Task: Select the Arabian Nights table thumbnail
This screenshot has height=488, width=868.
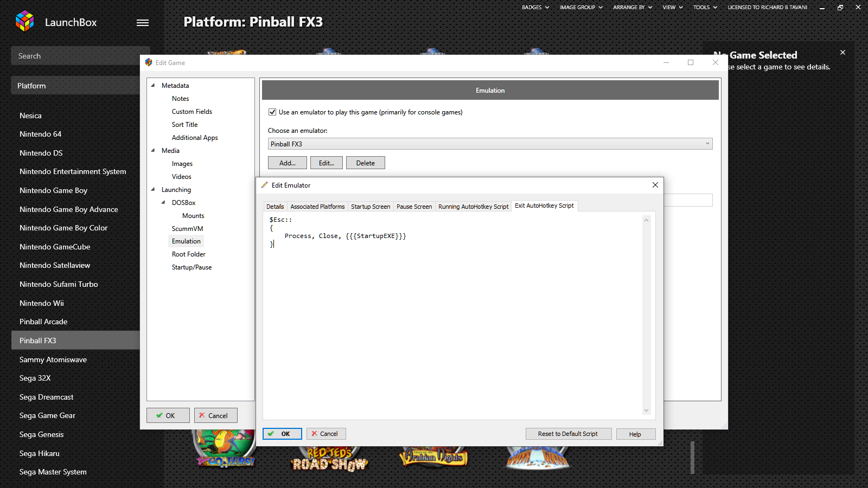Action: 433,457
